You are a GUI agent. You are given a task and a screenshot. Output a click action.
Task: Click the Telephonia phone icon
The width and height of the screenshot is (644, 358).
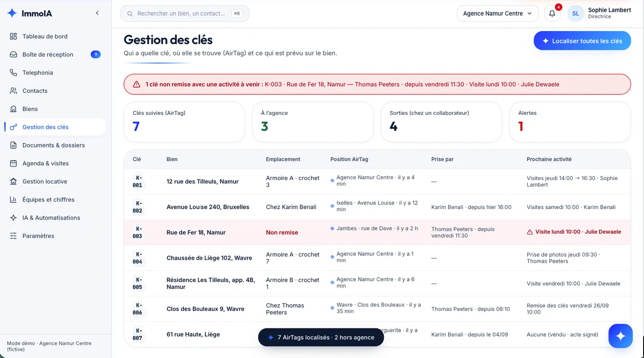click(14, 72)
